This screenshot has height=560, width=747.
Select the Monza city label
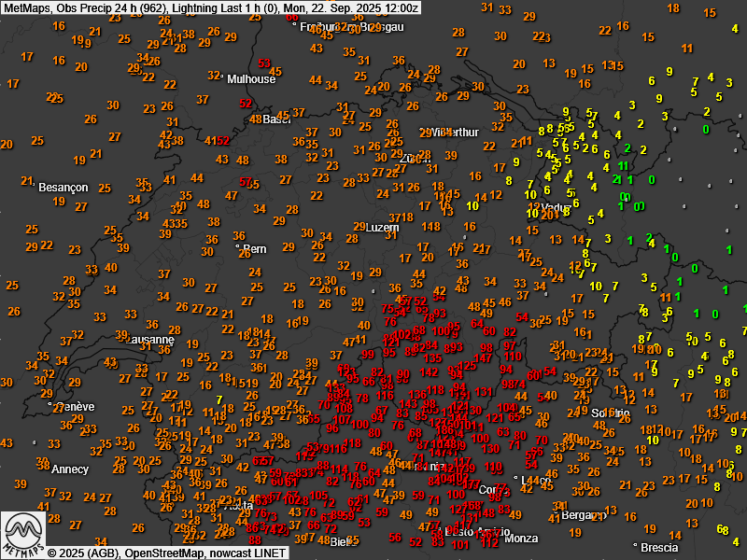pos(520,539)
